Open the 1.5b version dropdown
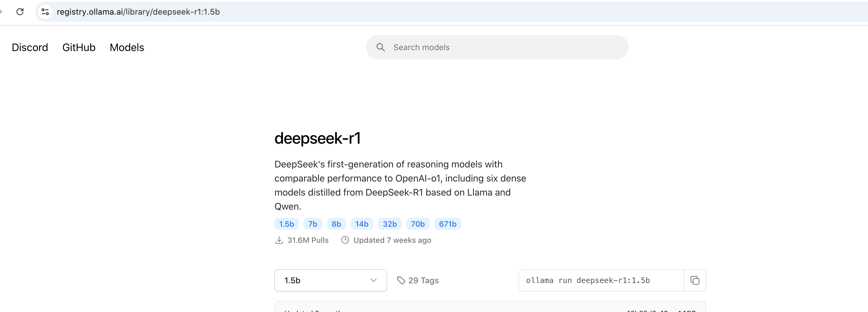 tap(330, 280)
